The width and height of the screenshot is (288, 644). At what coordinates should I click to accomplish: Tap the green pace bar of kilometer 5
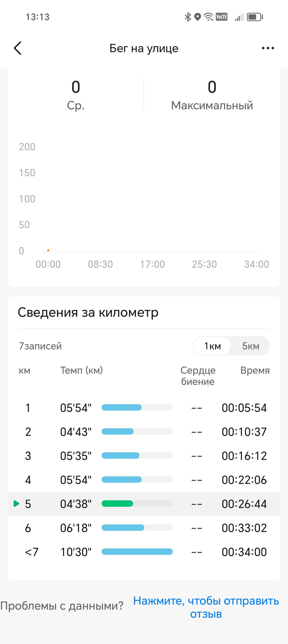click(x=117, y=504)
